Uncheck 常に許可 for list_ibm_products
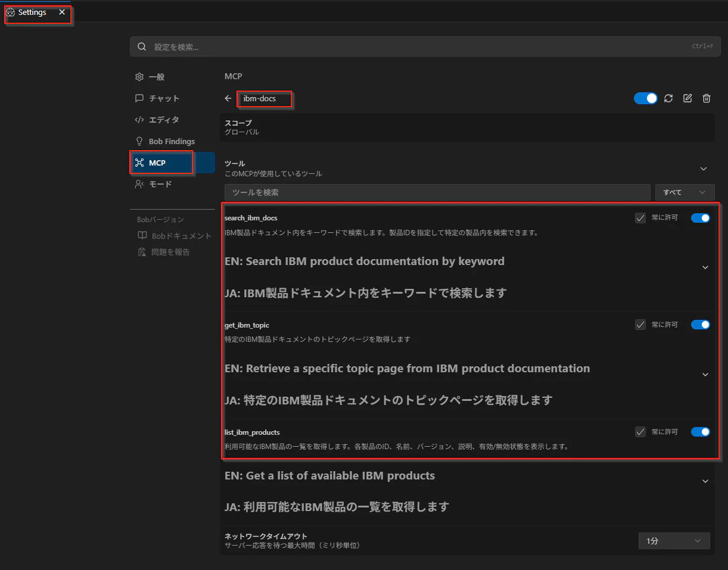 (x=640, y=432)
